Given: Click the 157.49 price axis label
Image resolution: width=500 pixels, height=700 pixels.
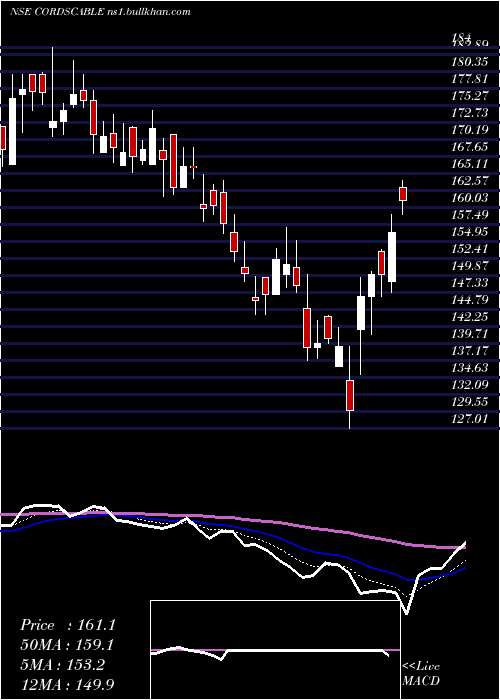Looking at the screenshot, I should coord(469,215).
